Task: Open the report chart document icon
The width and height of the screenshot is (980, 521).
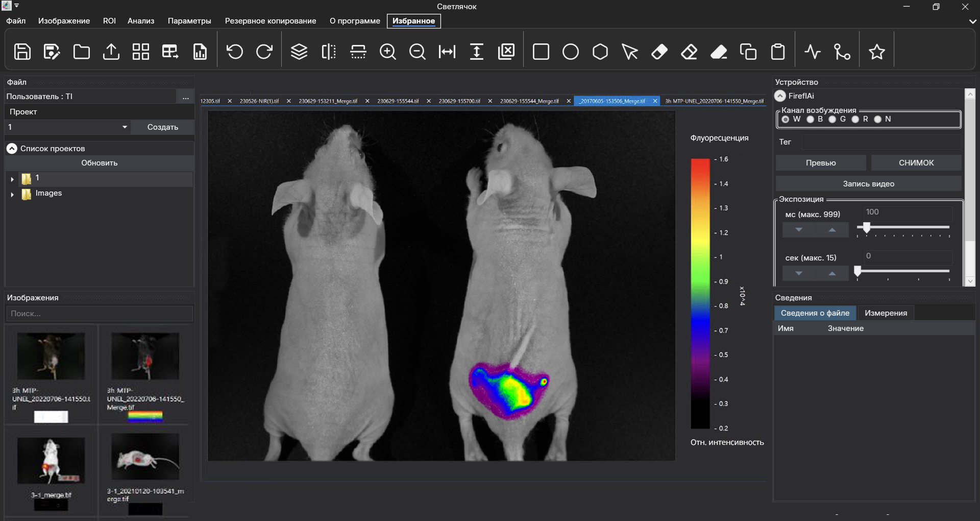Action: (x=200, y=52)
